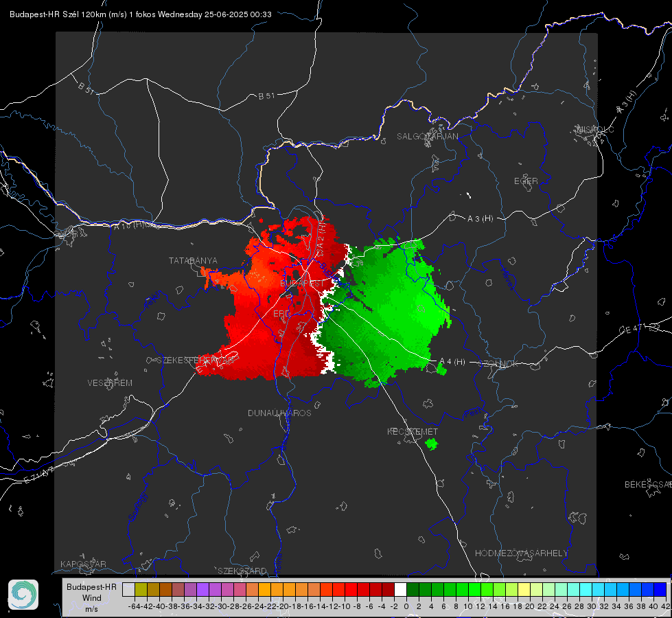672x618 pixels.
Task: Select the SALGÓTARJÁN city label
Action: (x=427, y=137)
